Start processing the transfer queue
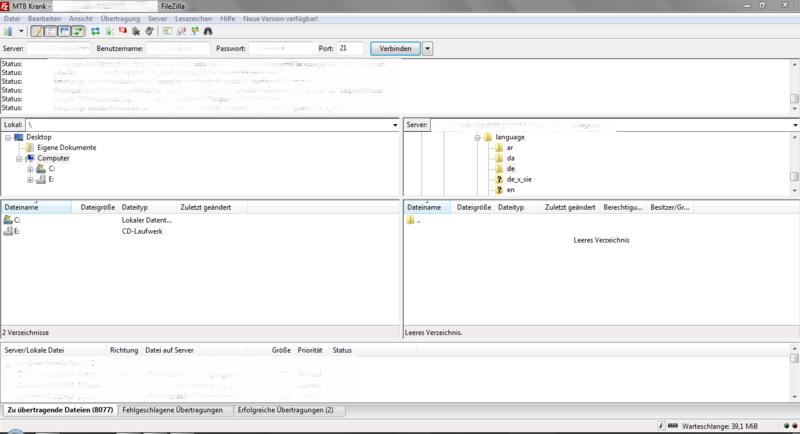800x434 pixels. tap(109, 32)
